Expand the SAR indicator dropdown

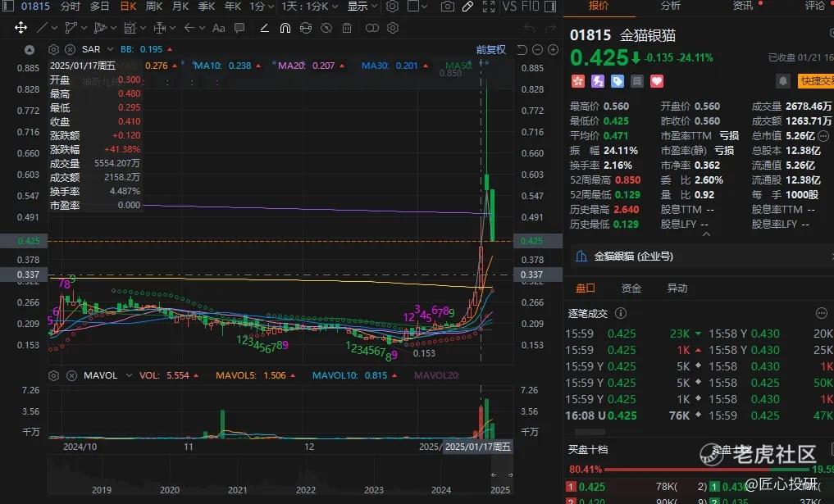(110, 49)
